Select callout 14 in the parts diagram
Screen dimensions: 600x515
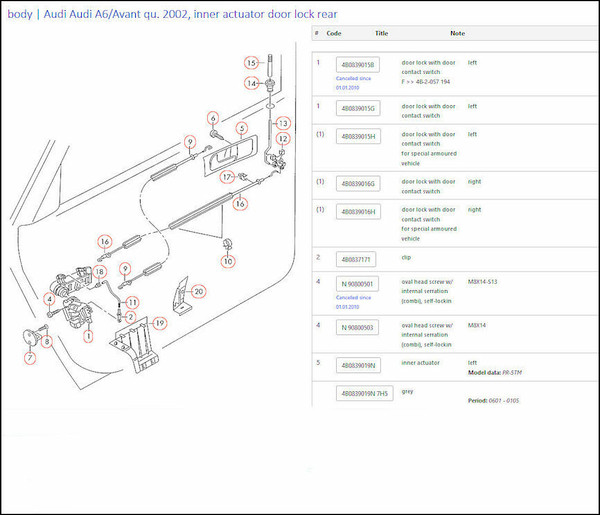click(x=253, y=83)
